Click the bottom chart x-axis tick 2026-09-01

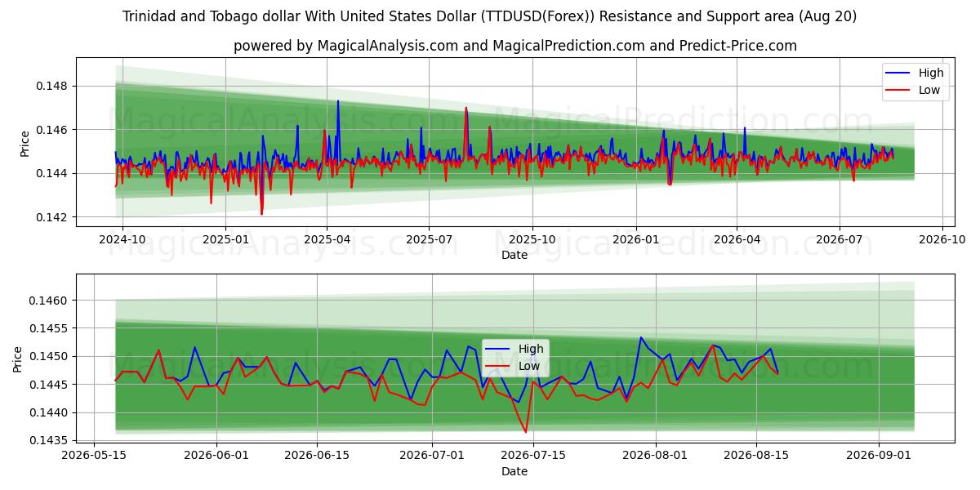click(880, 456)
